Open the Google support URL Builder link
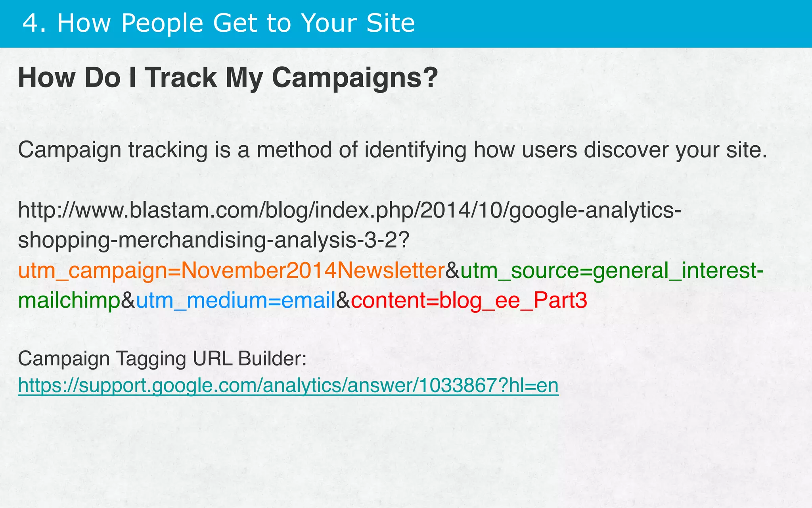The width and height of the screenshot is (812, 508). pyautogui.click(x=288, y=386)
